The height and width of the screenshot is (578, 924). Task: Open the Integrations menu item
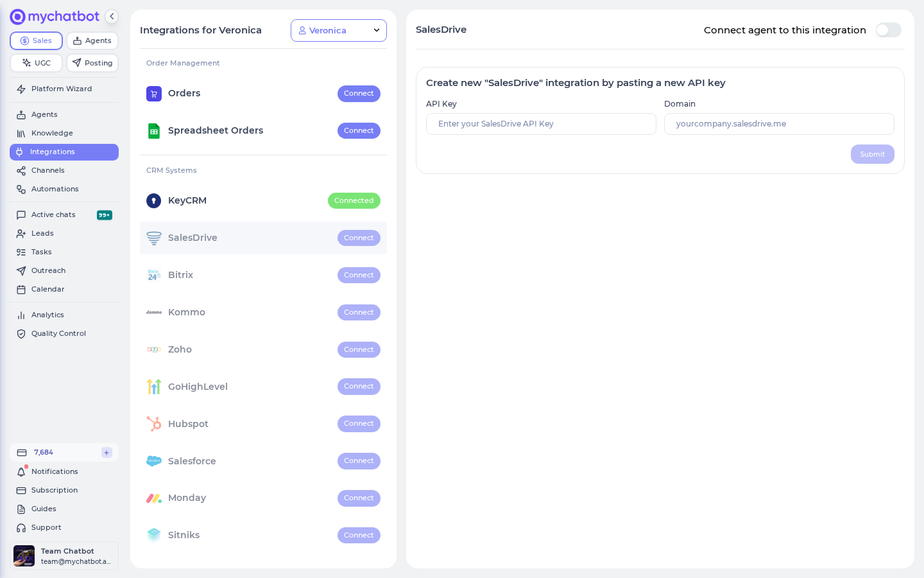[64, 152]
